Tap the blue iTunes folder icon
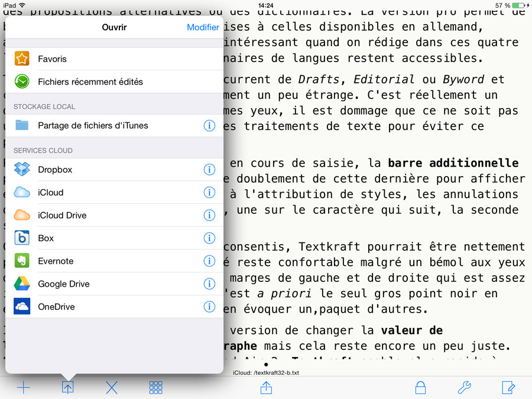This screenshot has width=532, height=399. [x=22, y=125]
